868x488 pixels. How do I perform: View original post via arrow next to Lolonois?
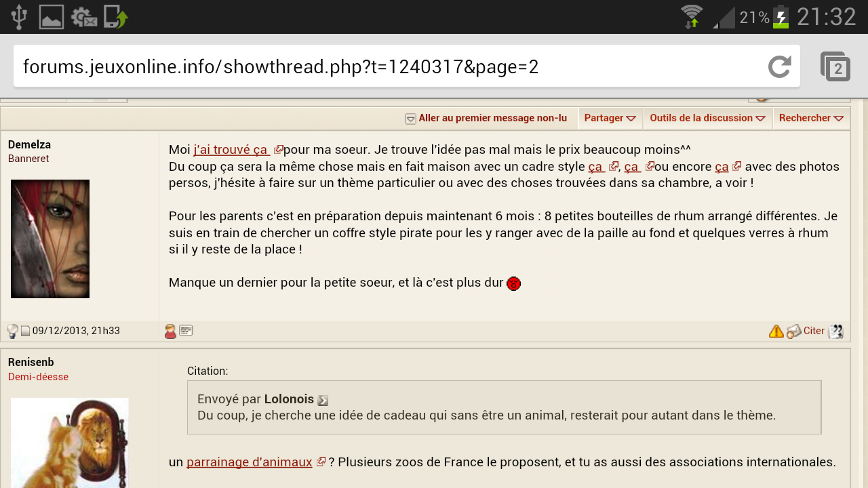(x=323, y=401)
